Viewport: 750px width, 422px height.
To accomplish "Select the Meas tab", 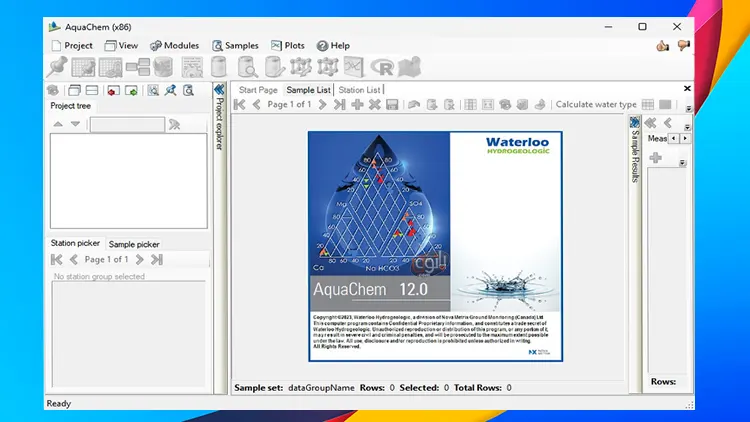I will point(657,138).
